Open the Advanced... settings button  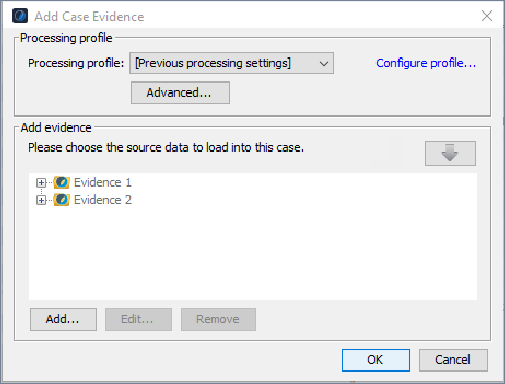pos(180,93)
